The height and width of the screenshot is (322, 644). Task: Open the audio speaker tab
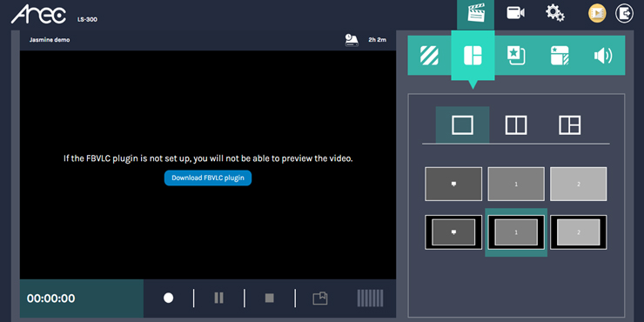[x=603, y=56]
